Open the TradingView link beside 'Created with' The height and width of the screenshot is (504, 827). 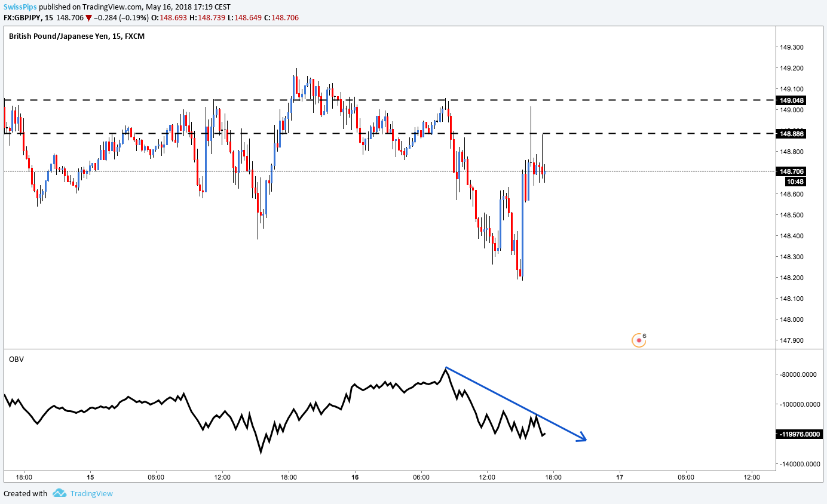pyautogui.click(x=91, y=493)
